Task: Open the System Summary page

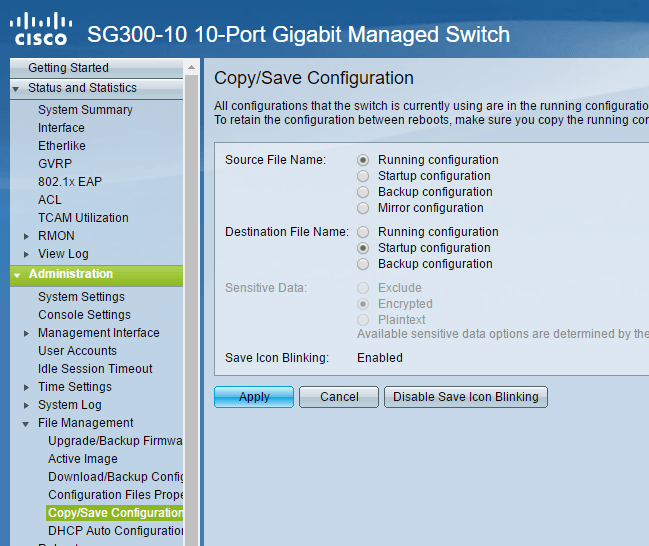Action: (x=85, y=110)
